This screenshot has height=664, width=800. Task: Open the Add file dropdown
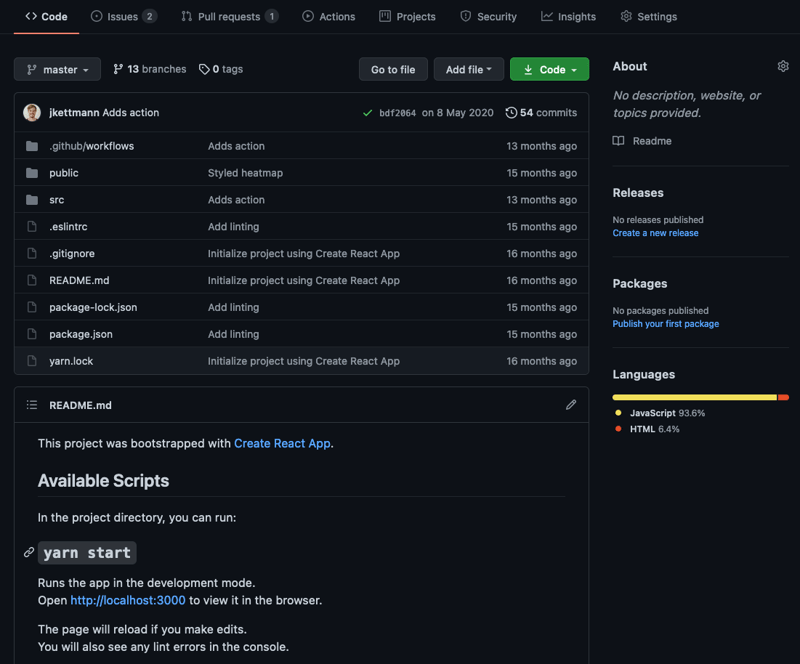tap(468, 69)
